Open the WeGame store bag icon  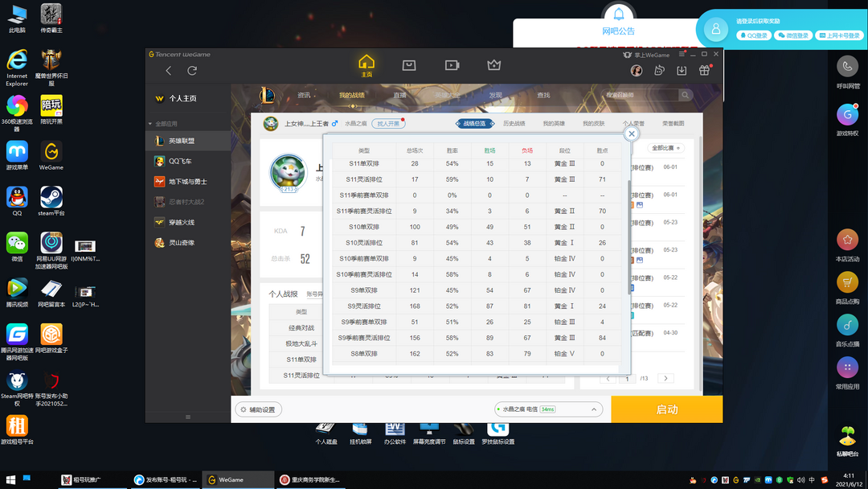click(408, 65)
